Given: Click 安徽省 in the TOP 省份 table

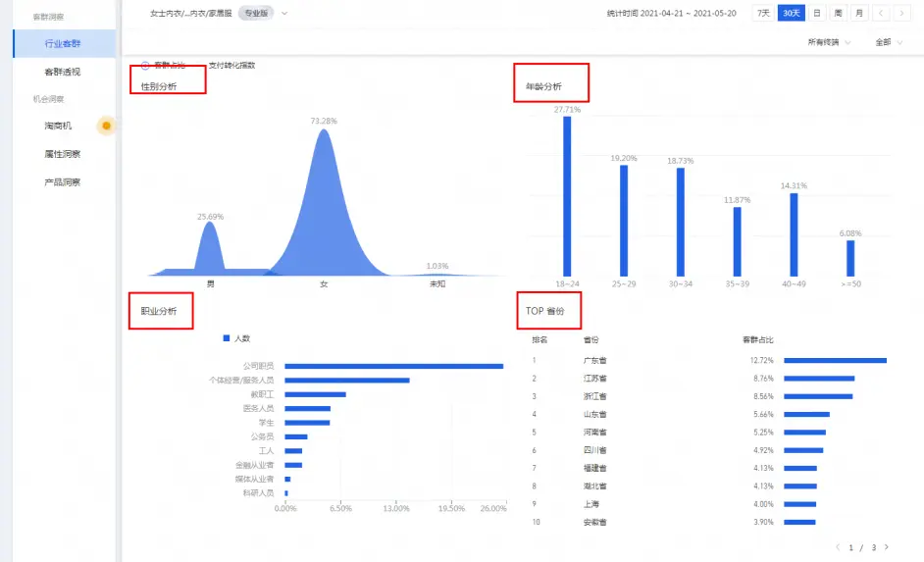Looking at the screenshot, I should tap(595, 522).
